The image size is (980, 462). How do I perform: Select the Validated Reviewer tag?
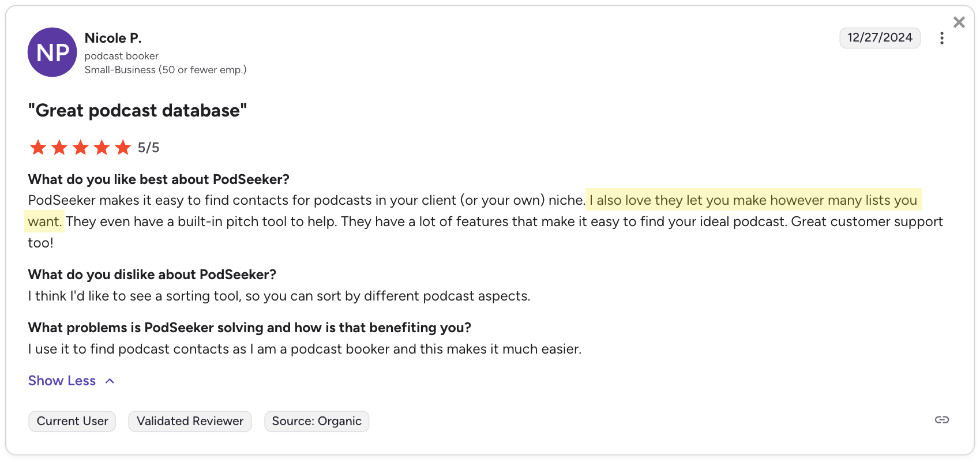190,421
